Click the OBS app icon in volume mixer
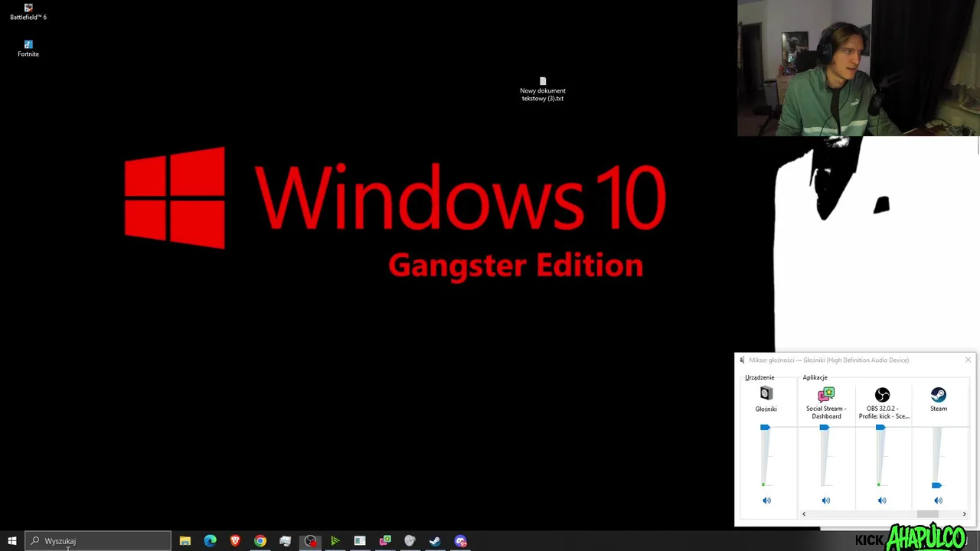Screen dimensions: 980x551 click(882, 394)
